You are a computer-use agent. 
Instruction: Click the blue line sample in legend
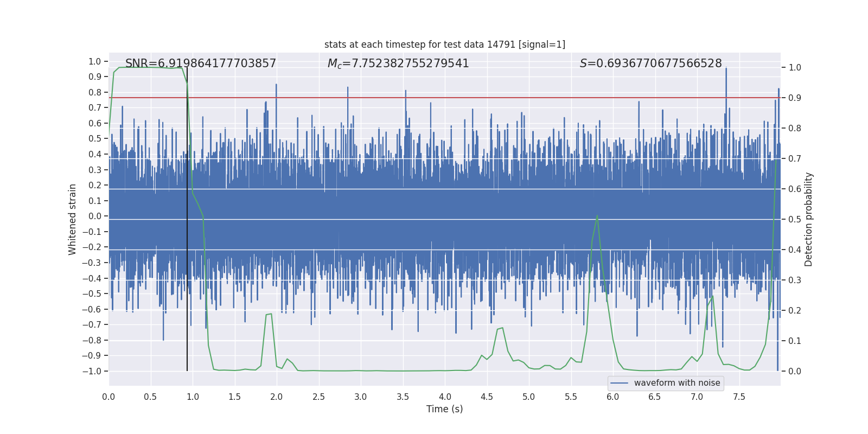[619, 383]
